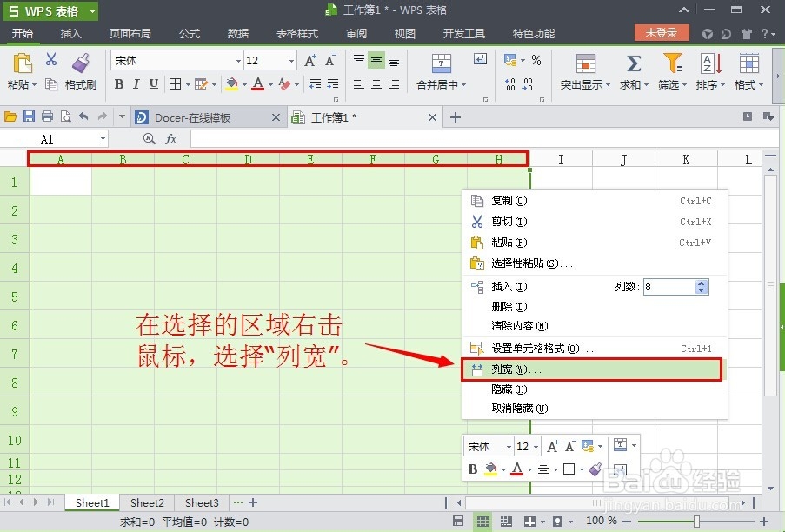
Task: Click the Merge and Center (合并居中) icon
Action: pyautogui.click(x=441, y=63)
